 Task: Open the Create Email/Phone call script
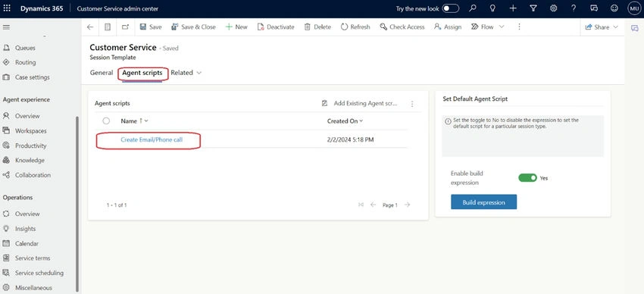tap(152, 140)
